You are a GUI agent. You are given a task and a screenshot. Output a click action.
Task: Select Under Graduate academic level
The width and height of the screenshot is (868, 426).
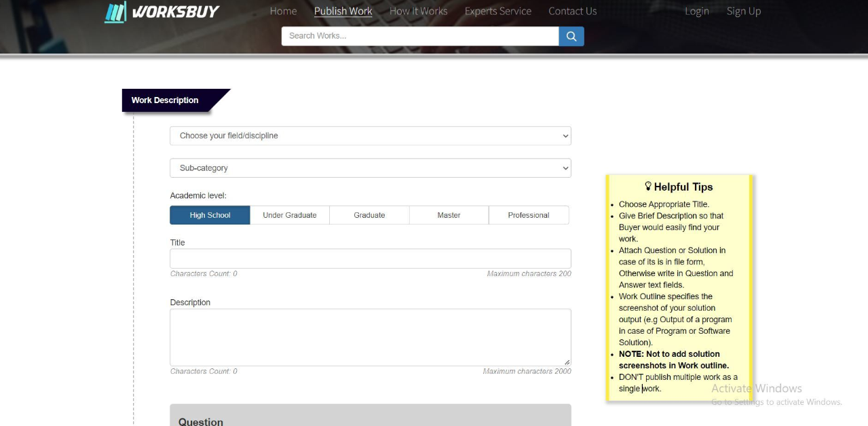coord(290,215)
